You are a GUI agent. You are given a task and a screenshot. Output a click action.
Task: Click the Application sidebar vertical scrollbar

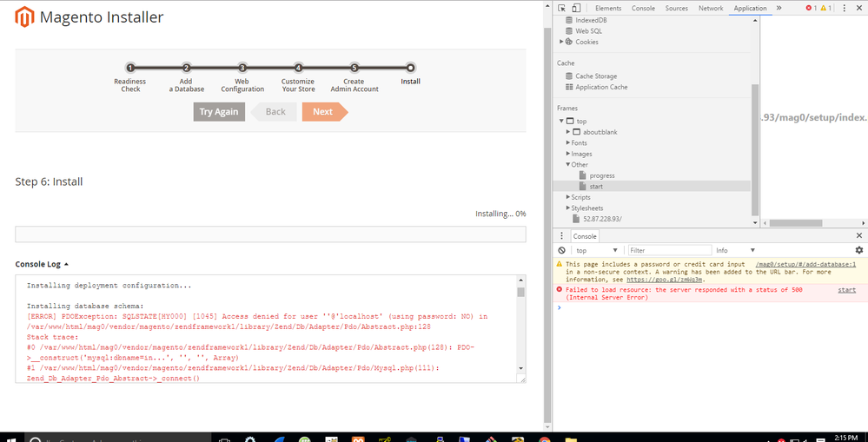(754, 149)
